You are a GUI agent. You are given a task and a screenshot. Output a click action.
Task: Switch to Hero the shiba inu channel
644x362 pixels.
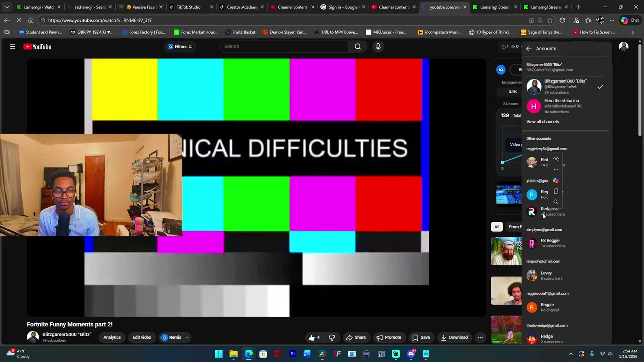[x=566, y=106]
